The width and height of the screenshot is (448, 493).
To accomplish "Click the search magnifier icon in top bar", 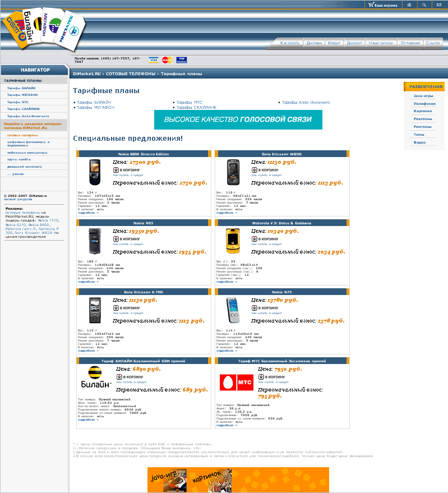I will (424, 4).
